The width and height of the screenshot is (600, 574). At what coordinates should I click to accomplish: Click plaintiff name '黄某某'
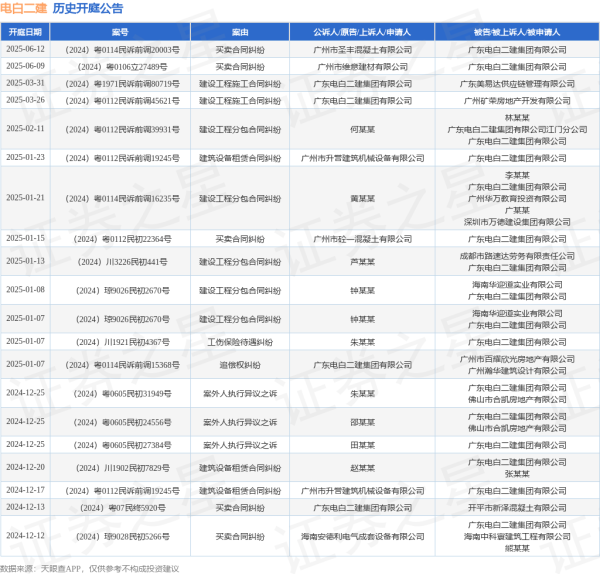point(362,199)
